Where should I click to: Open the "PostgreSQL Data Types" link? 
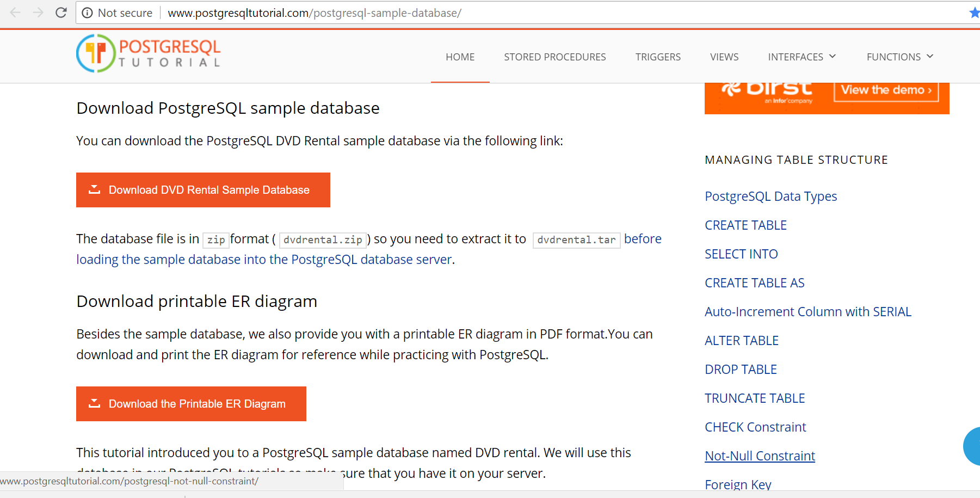[771, 196]
